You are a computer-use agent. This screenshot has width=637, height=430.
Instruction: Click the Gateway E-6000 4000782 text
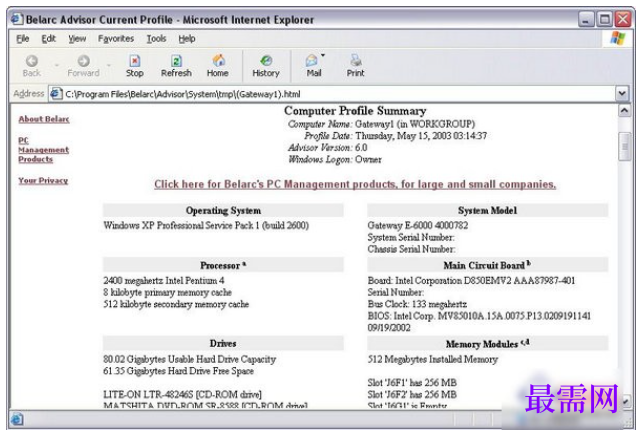(x=418, y=225)
